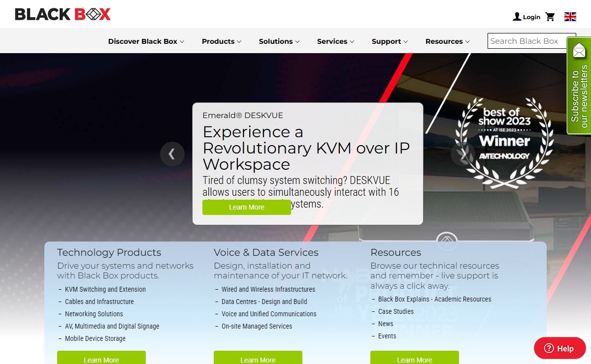591x364 pixels.
Task: Select the UK flag language icon
Action: tap(570, 17)
